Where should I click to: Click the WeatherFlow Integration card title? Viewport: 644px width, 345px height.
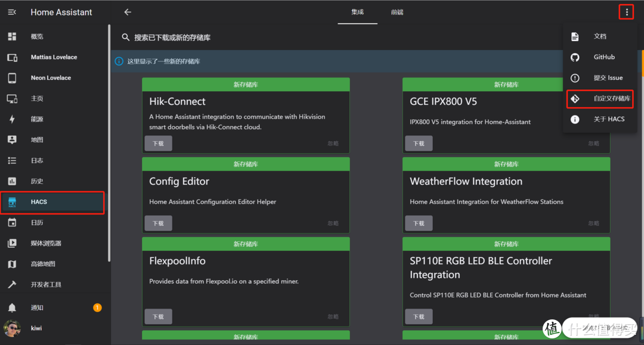coord(466,181)
